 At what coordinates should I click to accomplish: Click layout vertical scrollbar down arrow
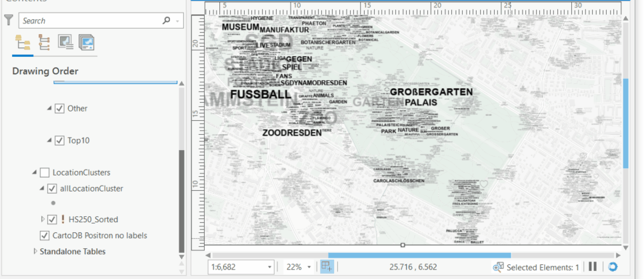[625, 248]
